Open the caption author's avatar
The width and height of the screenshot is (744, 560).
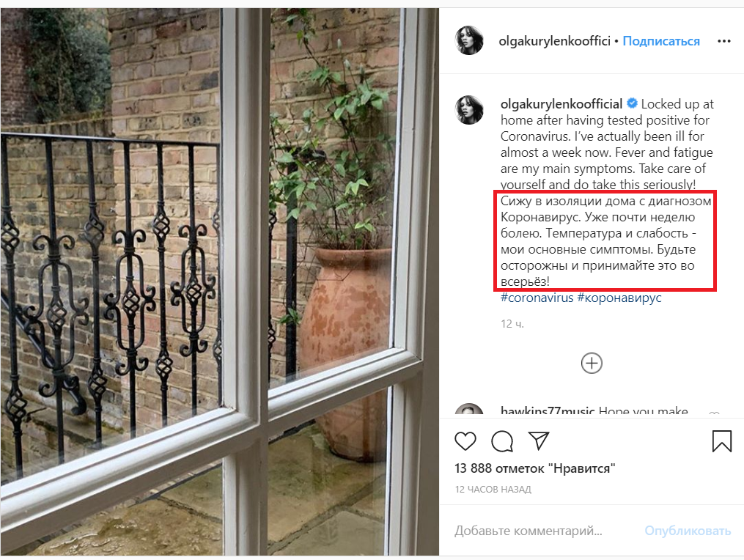469,110
